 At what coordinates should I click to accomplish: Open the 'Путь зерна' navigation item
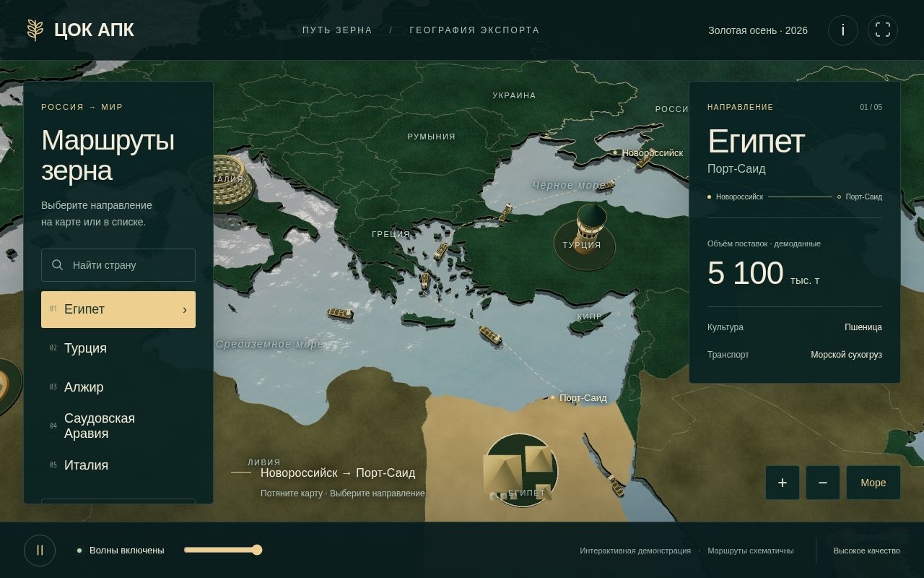(337, 30)
